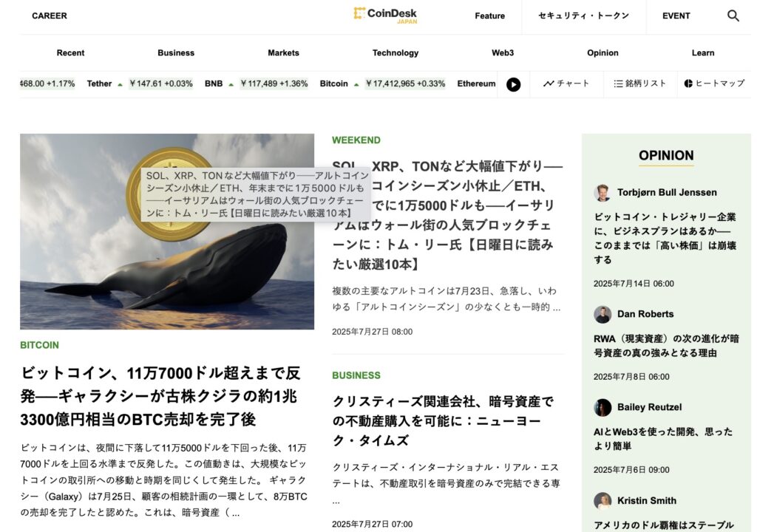Open the CAREER menu item
The height and width of the screenshot is (532, 757).
click(50, 16)
